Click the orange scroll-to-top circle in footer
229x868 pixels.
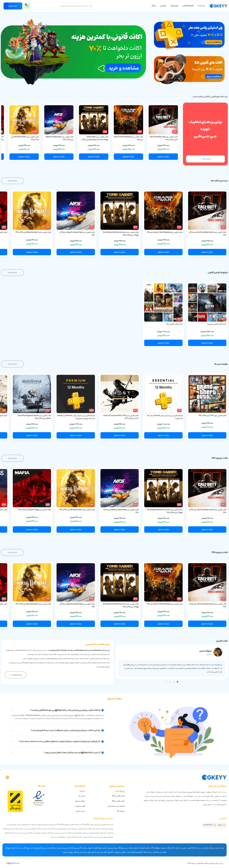point(7,777)
